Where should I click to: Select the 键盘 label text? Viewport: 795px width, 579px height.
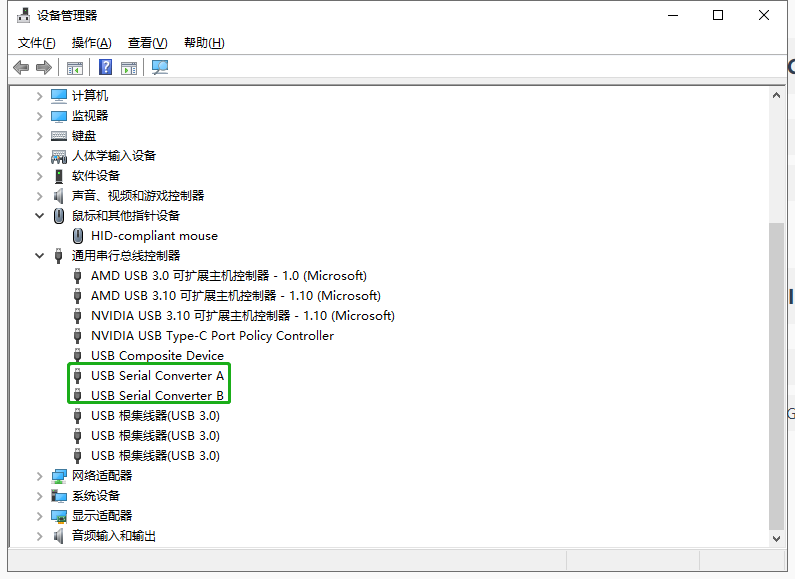click(x=84, y=136)
